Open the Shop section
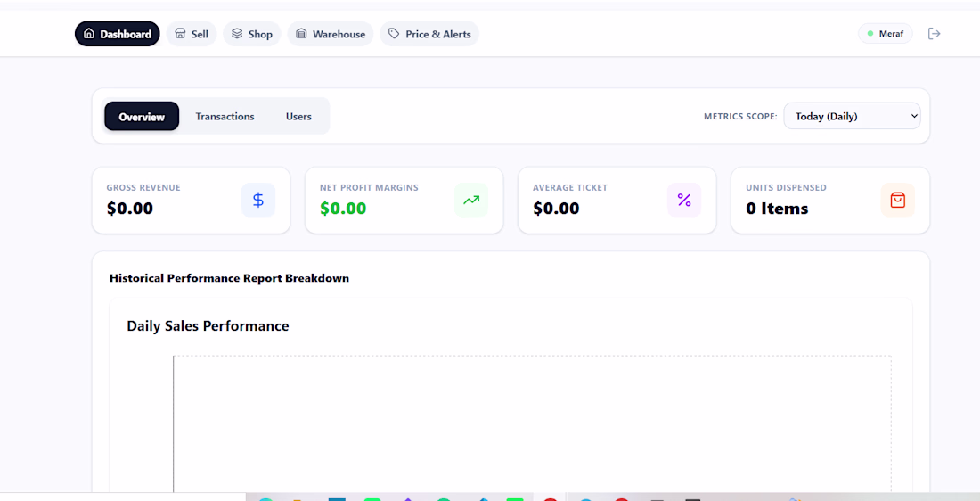The image size is (980, 501). [252, 34]
